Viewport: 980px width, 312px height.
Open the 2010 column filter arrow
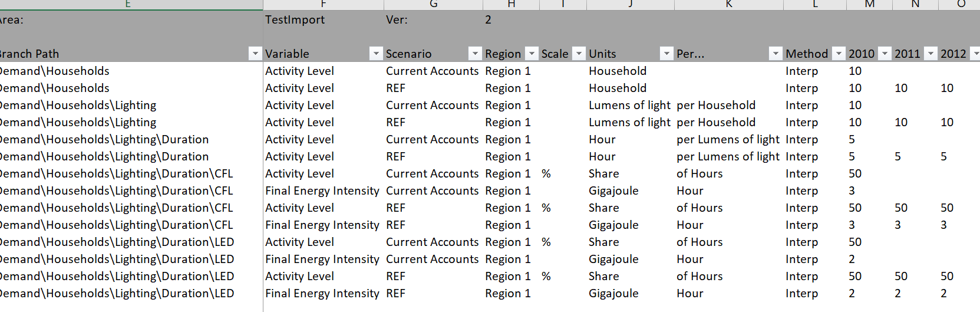click(885, 54)
